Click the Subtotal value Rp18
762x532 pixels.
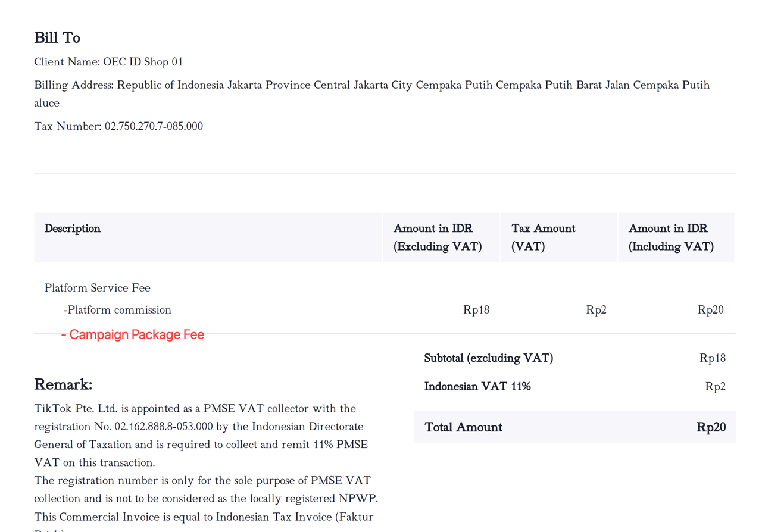click(713, 358)
